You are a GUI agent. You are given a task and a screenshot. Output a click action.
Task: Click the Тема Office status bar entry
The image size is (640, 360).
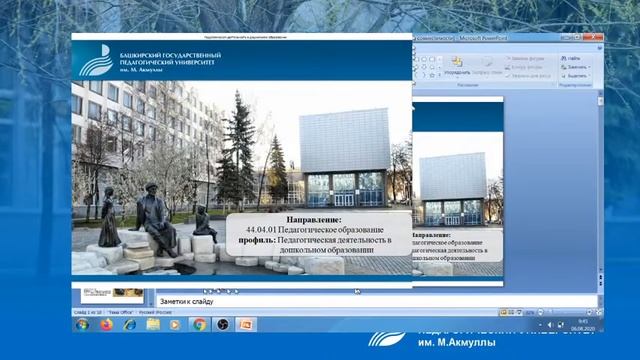coord(121,312)
